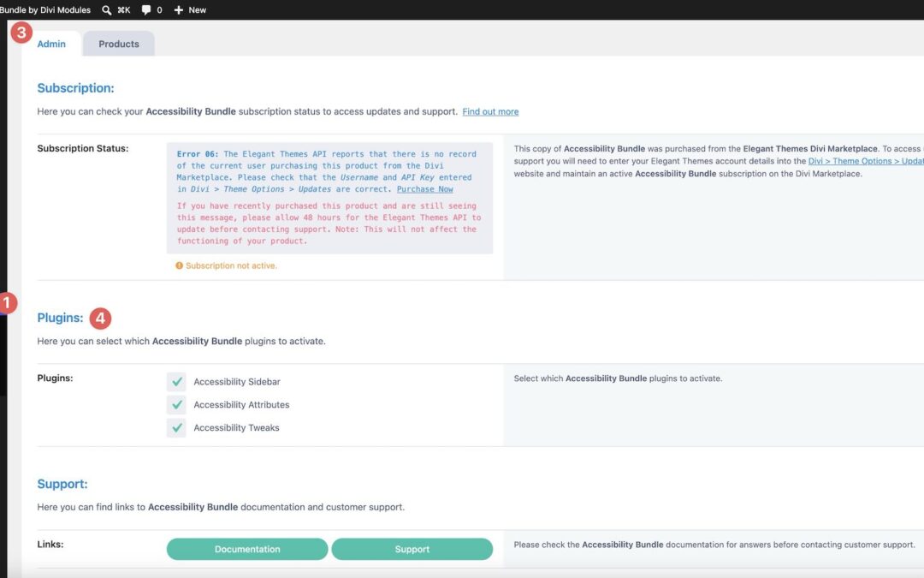Screen dimensions: 924x578
Task: Click the Plugins: section heading
Action: point(60,318)
